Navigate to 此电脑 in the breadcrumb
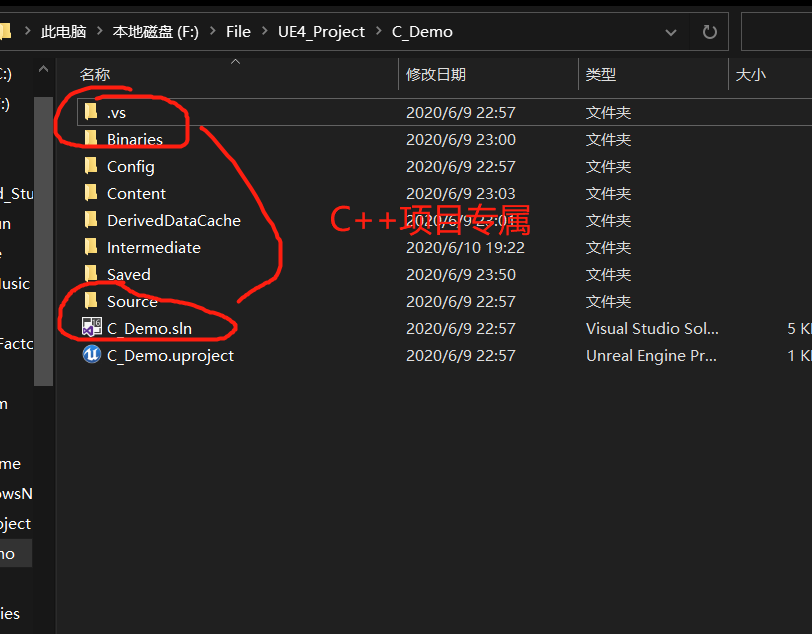Viewport: 812px width, 634px height. (64, 32)
